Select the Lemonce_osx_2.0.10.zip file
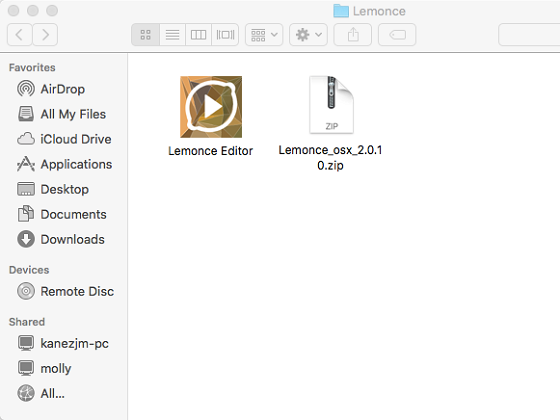The width and height of the screenshot is (560, 420). (x=331, y=105)
